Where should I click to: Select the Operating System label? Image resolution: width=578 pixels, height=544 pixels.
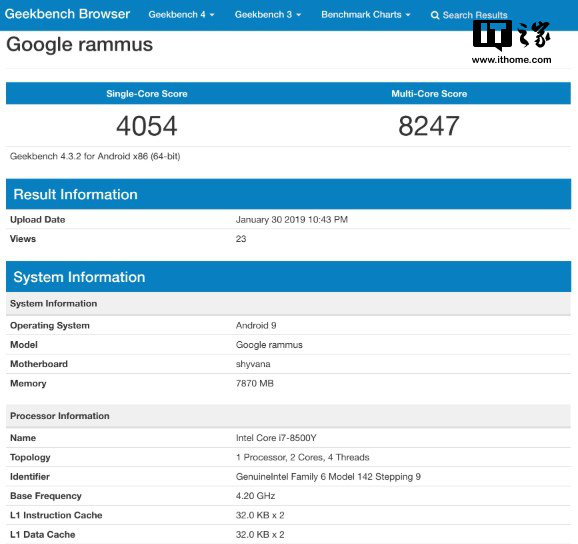50,325
